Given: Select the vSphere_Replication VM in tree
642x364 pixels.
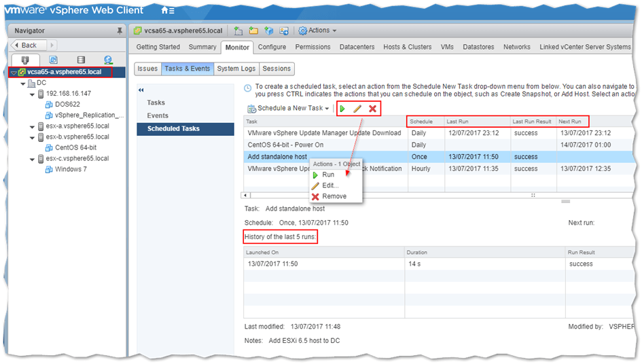Looking at the screenshot, I should coord(89,115).
